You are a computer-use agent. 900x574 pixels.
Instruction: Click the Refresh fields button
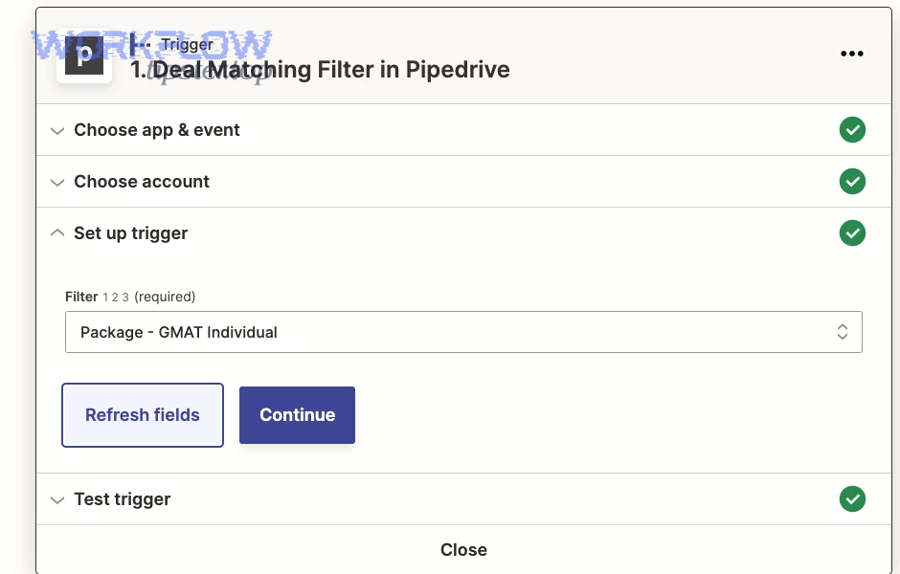[142, 415]
